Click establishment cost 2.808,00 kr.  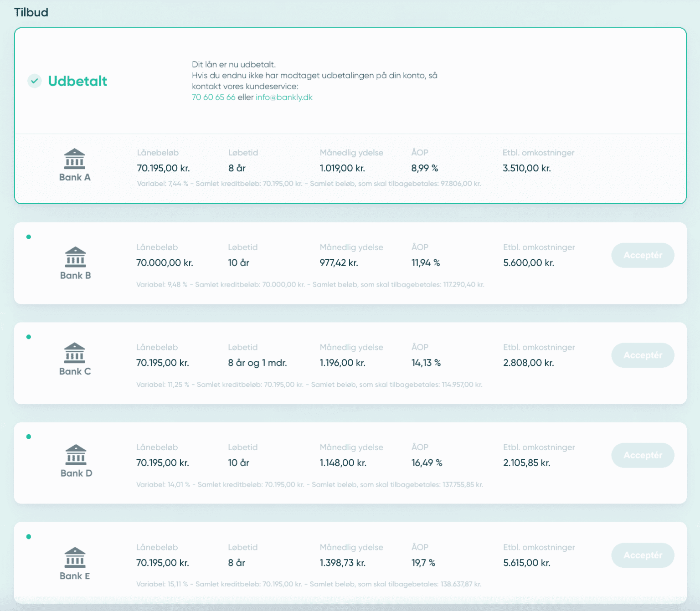pos(529,363)
